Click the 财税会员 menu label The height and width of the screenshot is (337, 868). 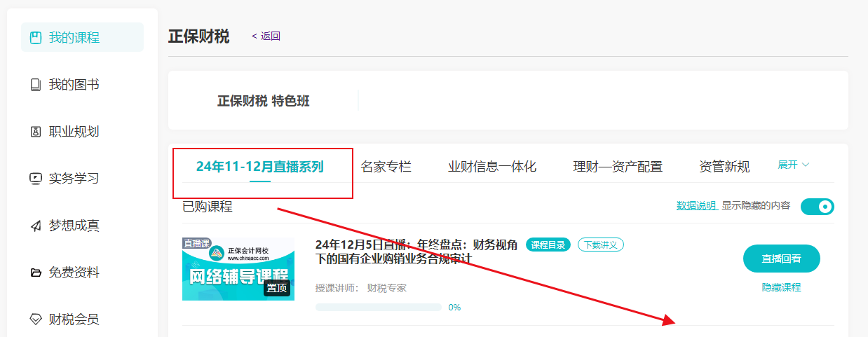[x=74, y=319]
